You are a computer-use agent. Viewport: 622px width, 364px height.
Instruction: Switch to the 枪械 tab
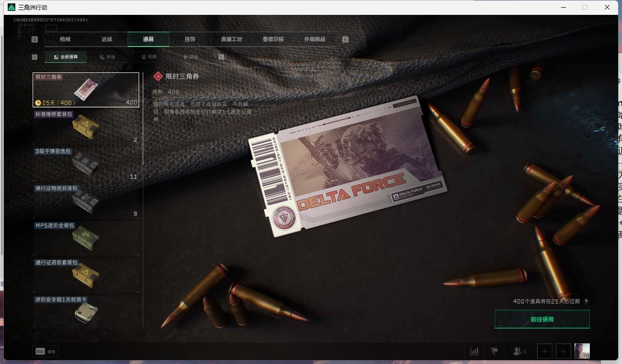(x=65, y=39)
